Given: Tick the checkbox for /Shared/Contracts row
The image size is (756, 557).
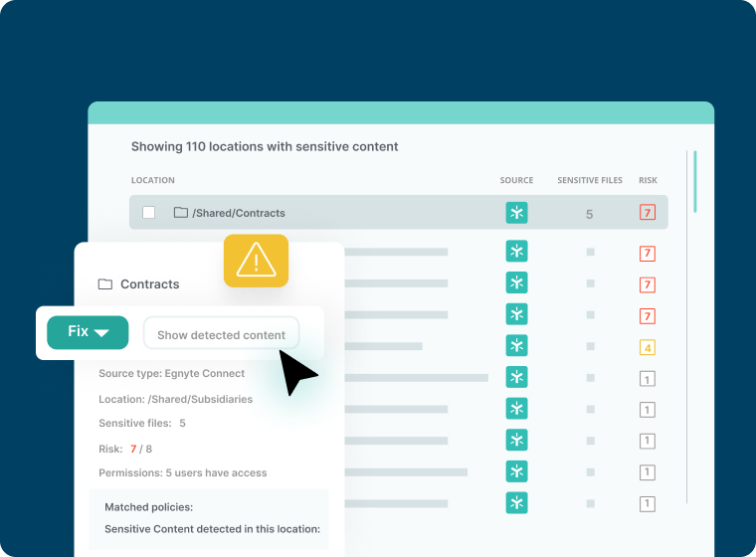Looking at the screenshot, I should pos(148,213).
